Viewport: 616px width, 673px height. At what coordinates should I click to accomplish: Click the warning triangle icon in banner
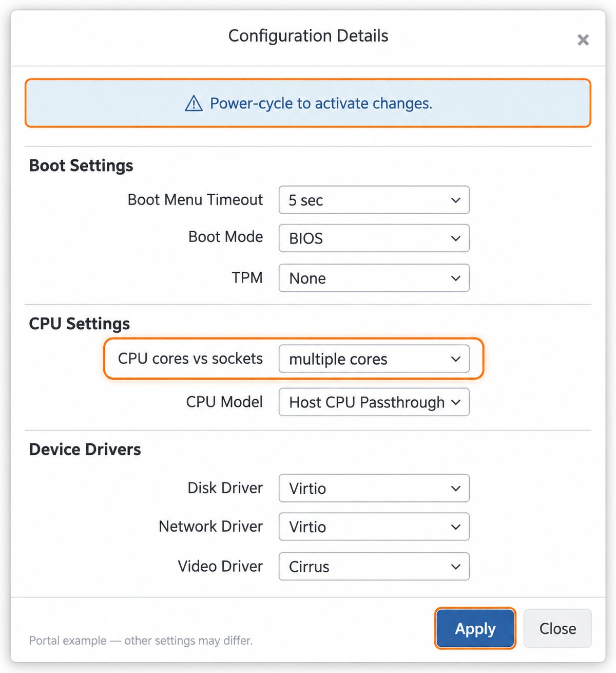194,103
